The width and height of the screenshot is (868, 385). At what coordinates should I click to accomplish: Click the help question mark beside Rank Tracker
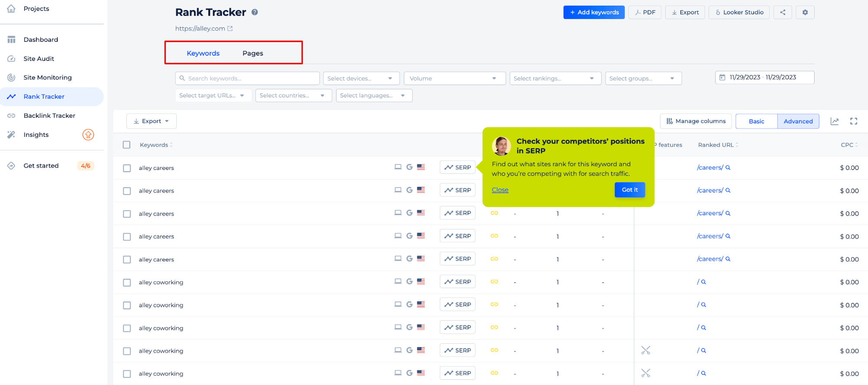click(255, 12)
